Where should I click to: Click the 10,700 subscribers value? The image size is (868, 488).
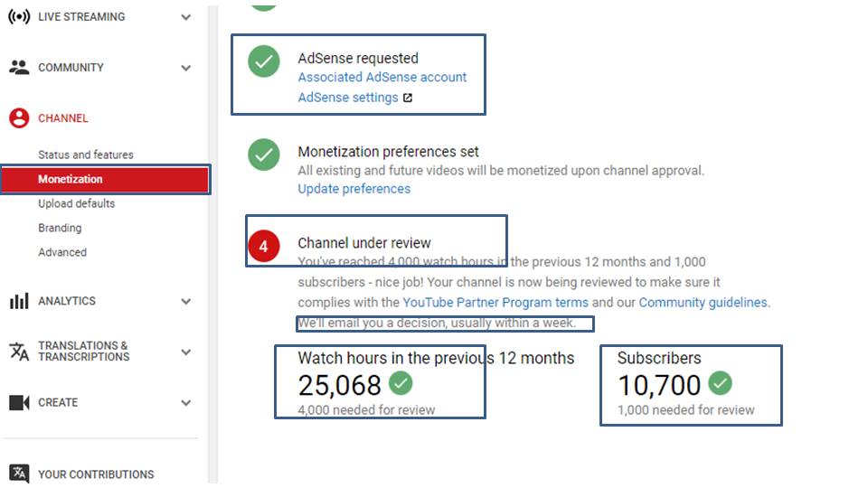[659, 385]
